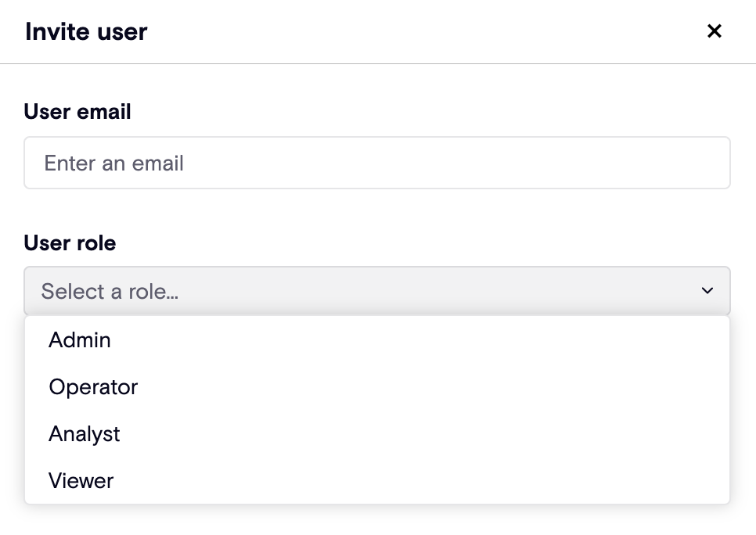This screenshot has width=756, height=535.
Task: Click the "User email" field label
Action: coord(77,112)
